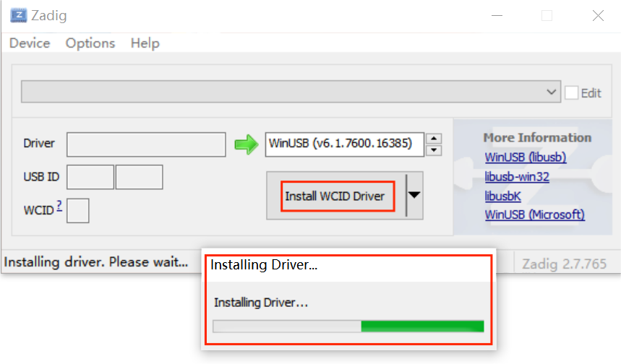Click the WinUSB target driver field
The width and height of the screenshot is (621, 364).
point(345,144)
